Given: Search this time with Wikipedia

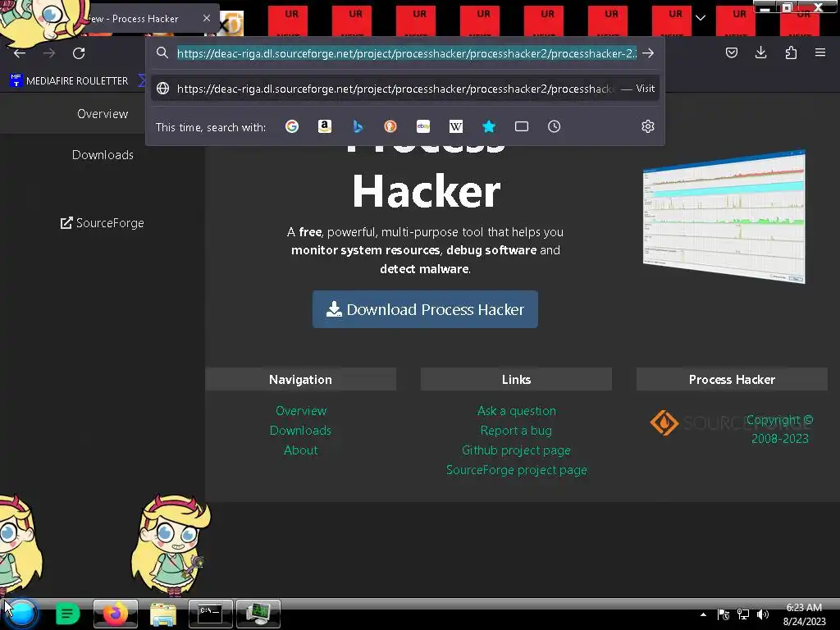Looking at the screenshot, I should [456, 126].
